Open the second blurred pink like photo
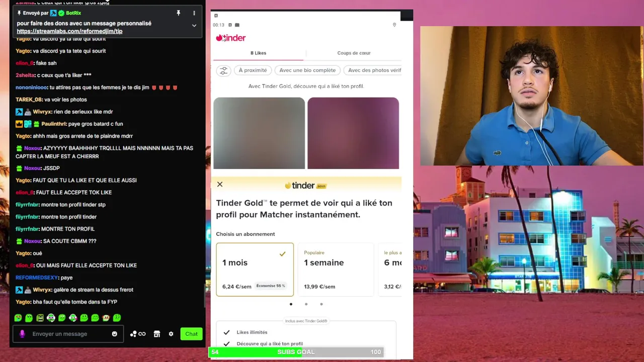 tap(353, 133)
